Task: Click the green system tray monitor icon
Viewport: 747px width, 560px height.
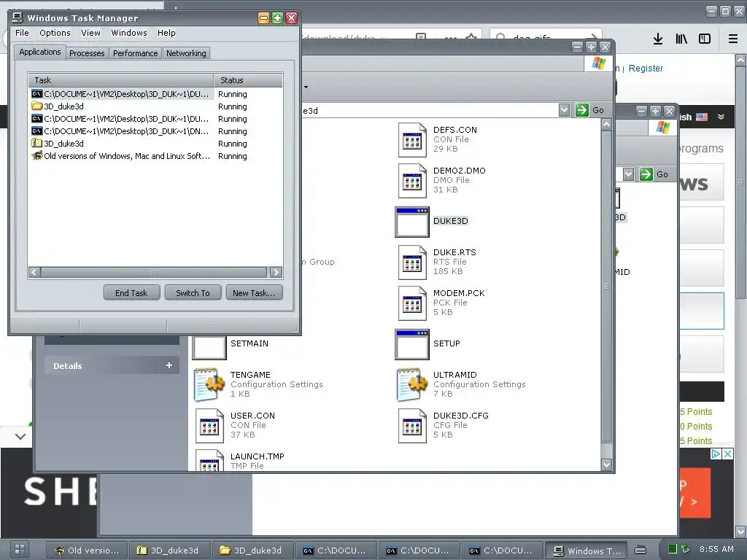Action: tap(672, 548)
